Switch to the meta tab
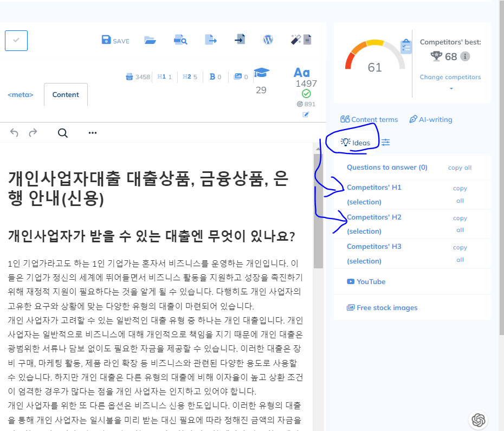Screen dimensions: 504x431 tap(20, 94)
